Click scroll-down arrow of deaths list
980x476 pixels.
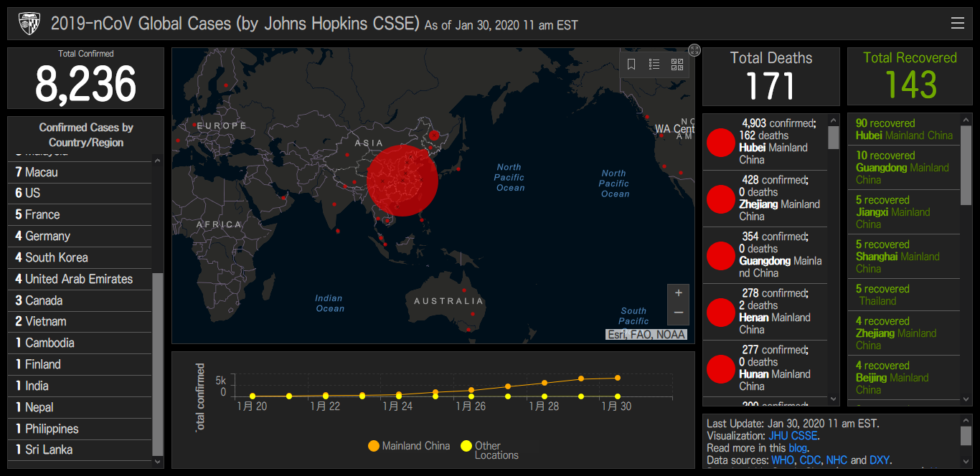point(834,399)
